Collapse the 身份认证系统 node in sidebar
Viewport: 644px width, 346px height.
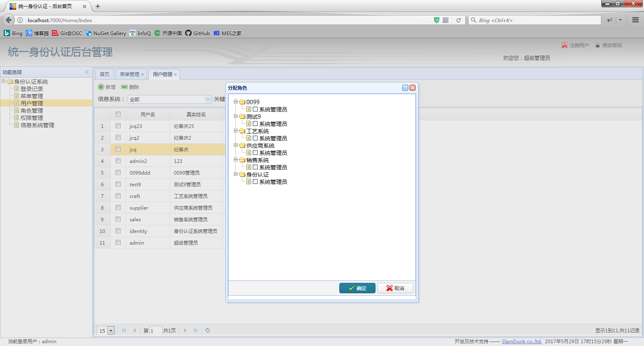pos(4,81)
